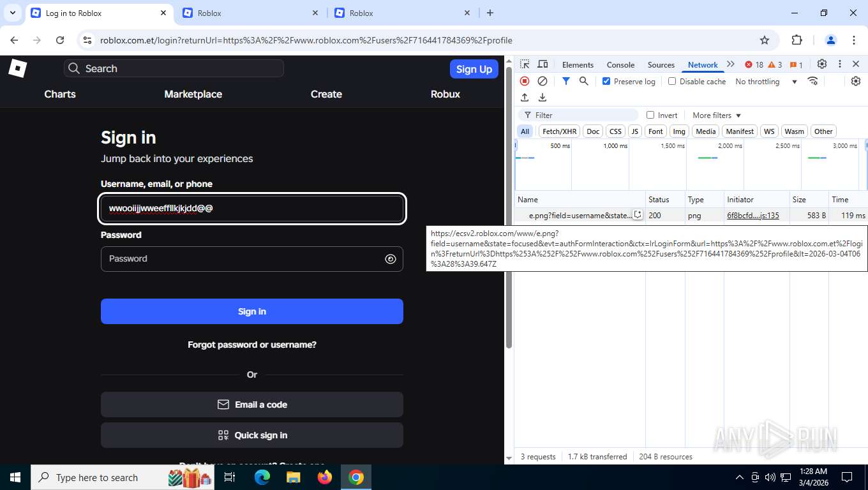Screen dimensions: 868x490
Task: Open Microsoft Edge from the taskbar
Action: click(262, 477)
